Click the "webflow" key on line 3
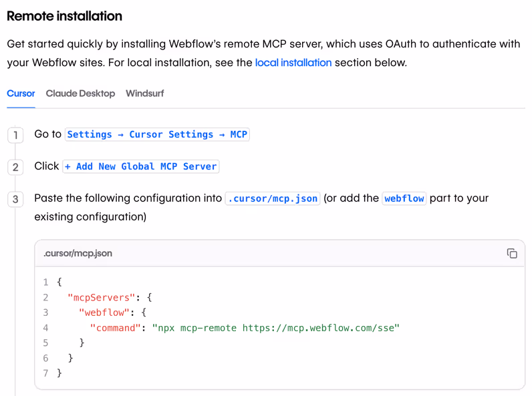 (x=104, y=313)
